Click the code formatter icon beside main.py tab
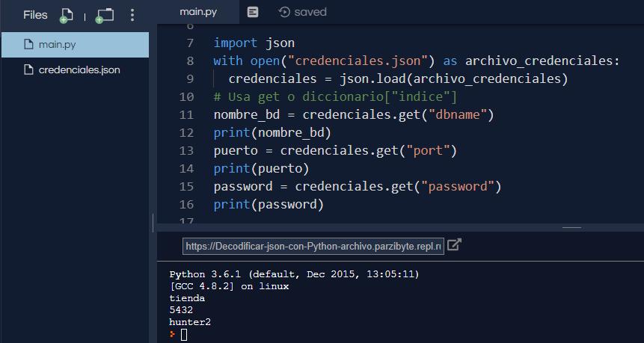 (253, 12)
